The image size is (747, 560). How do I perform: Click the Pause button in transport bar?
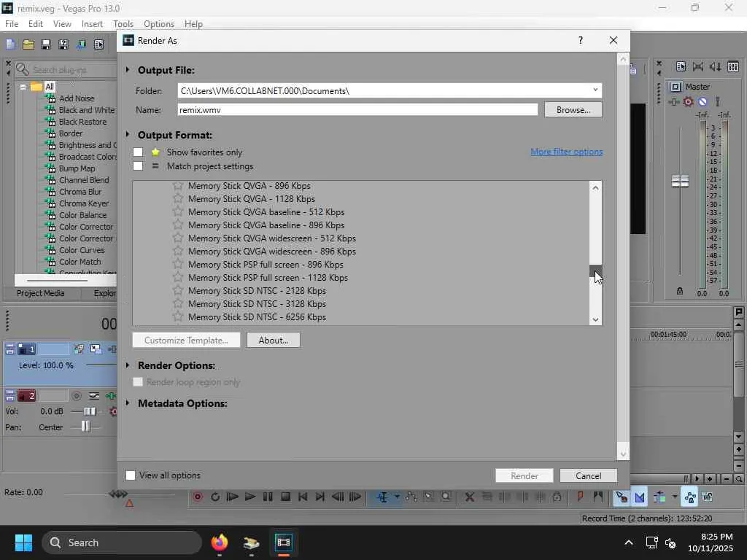tap(268, 497)
